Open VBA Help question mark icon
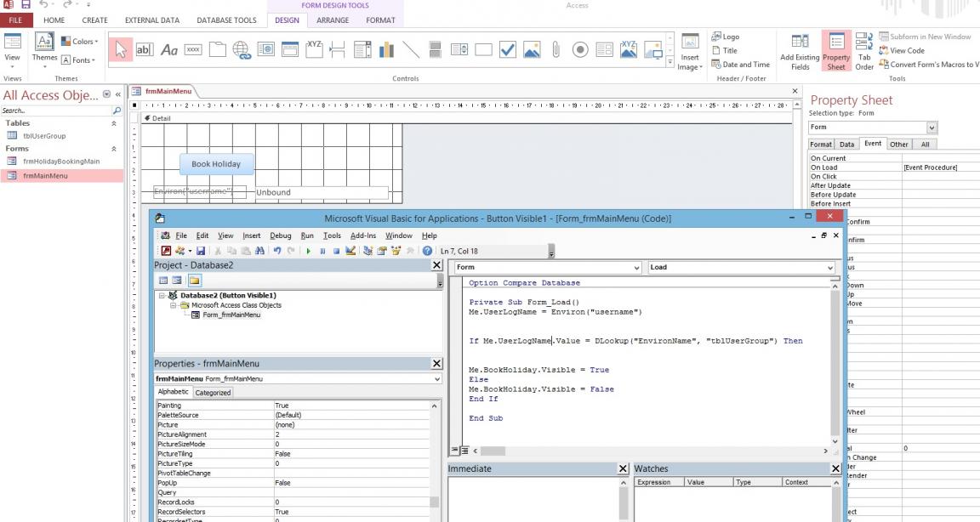The height and width of the screenshot is (522, 980). pos(427,251)
